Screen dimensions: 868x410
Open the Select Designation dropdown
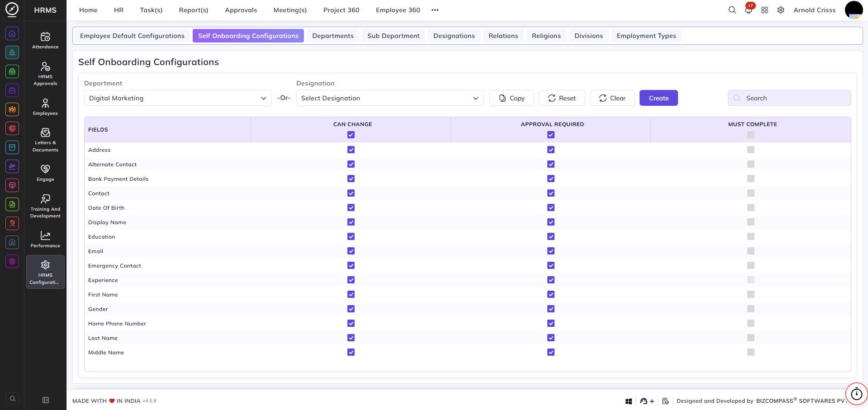pyautogui.click(x=390, y=98)
